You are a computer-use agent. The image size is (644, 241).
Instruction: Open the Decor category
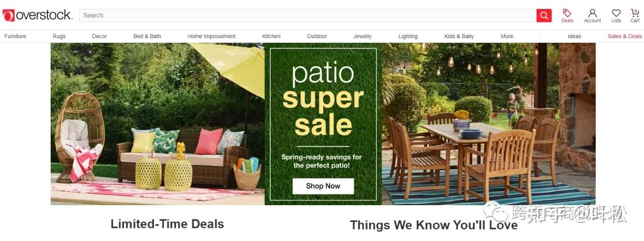coord(100,36)
